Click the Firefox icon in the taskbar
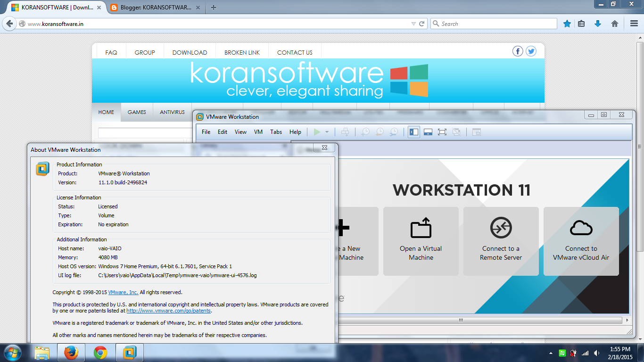The height and width of the screenshot is (362, 644). (x=71, y=353)
